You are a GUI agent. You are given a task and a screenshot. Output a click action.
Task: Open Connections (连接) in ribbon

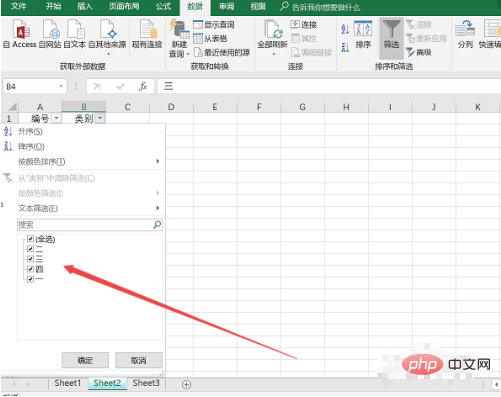coord(303,25)
